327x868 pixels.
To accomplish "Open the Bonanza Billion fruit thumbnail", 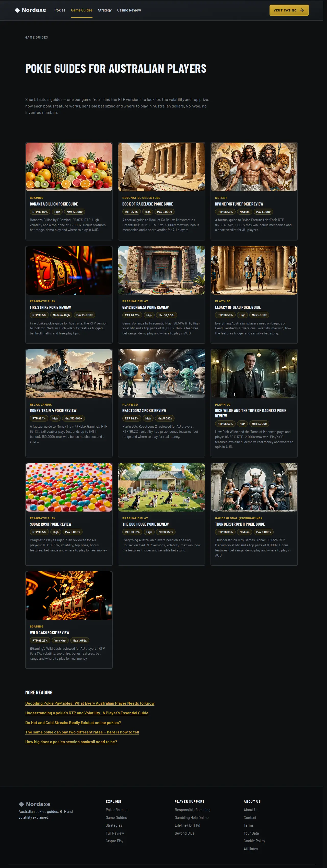I will click(x=69, y=167).
